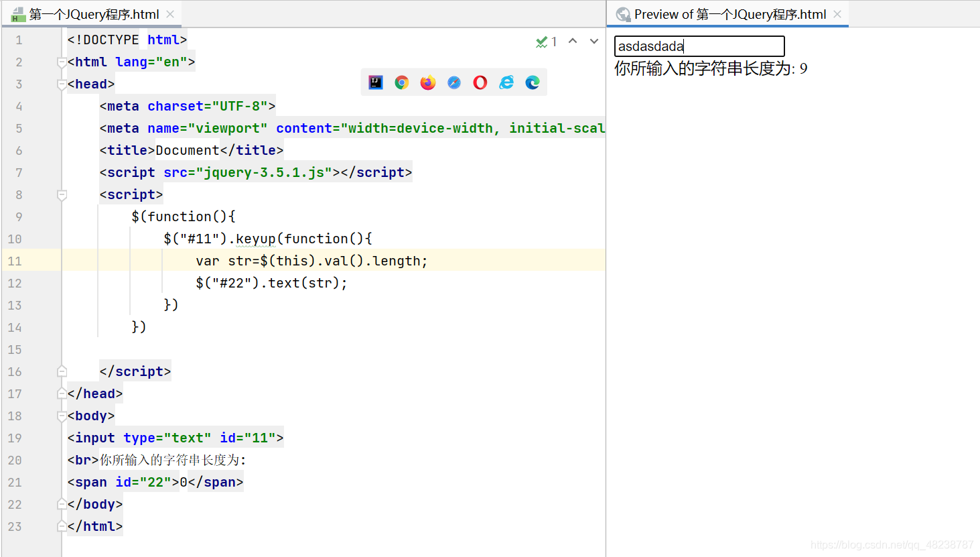This screenshot has height=557, width=980.
Task: Click line number 15 in gutter
Action: click(15, 349)
